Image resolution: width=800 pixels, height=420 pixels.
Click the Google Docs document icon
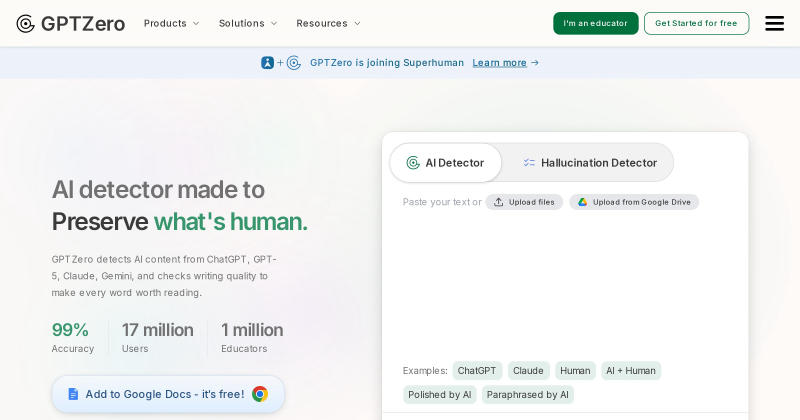pos(73,394)
